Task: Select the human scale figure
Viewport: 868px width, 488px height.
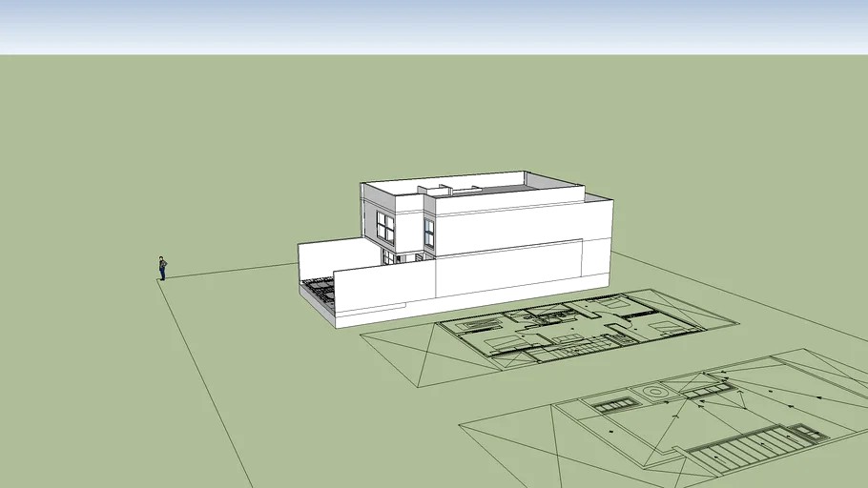Action: point(162,269)
